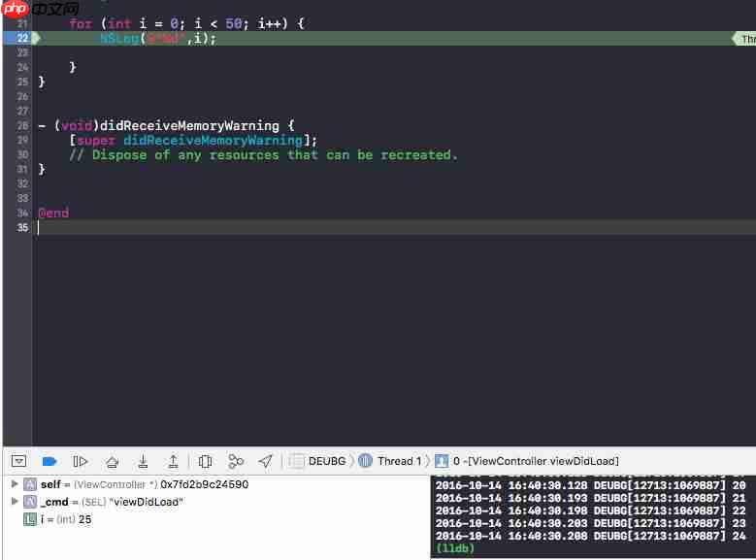Step over the current line
The image size is (756, 560).
(112, 462)
